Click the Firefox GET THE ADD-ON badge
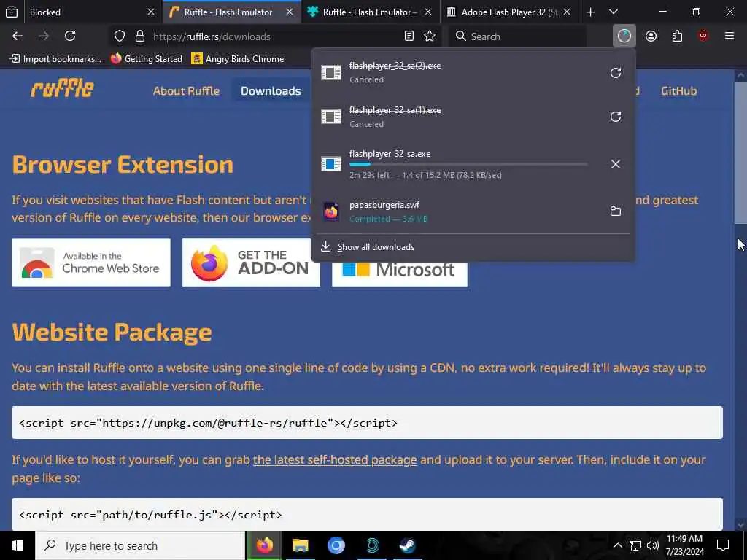 click(251, 262)
